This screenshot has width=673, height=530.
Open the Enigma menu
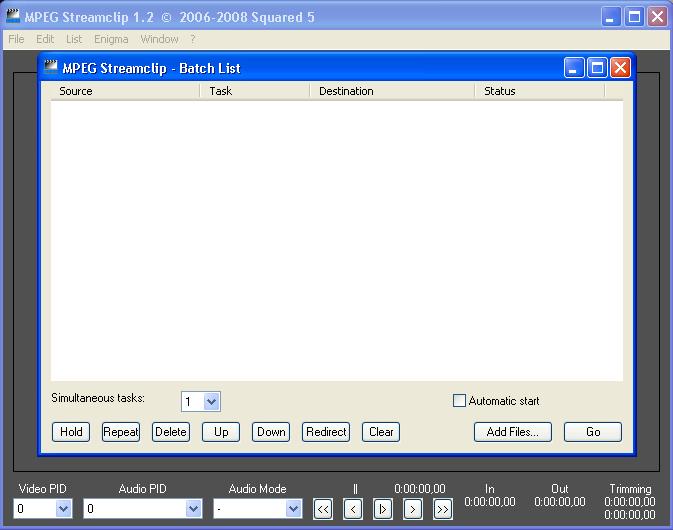(111, 39)
